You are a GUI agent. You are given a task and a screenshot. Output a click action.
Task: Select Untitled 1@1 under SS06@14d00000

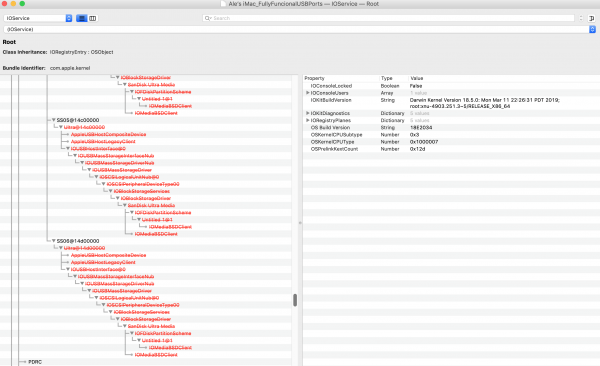(157, 340)
